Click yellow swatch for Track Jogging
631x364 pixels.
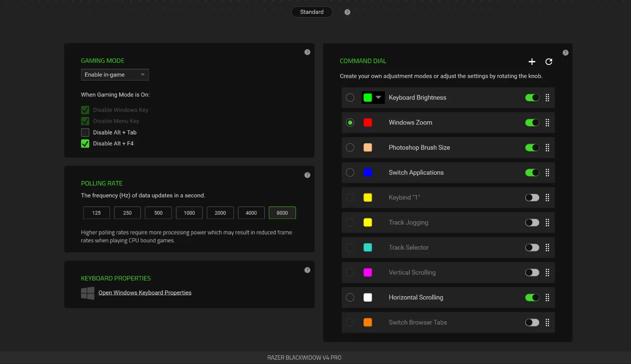click(368, 222)
